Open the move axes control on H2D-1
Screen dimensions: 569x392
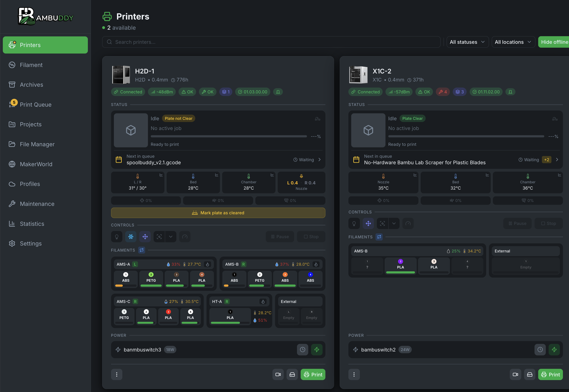coord(145,237)
